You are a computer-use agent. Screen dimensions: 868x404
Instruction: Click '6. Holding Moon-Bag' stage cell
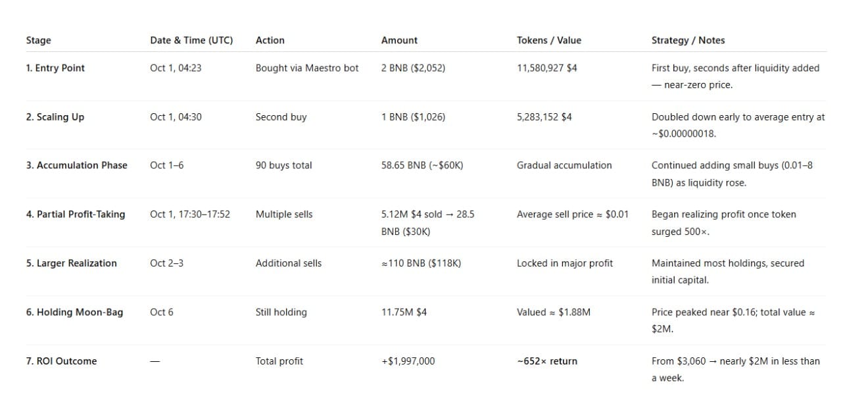tap(74, 312)
